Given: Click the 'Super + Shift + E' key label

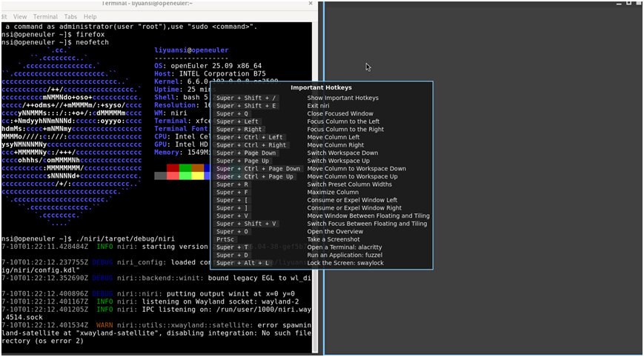Looking at the screenshot, I should click(x=246, y=106).
